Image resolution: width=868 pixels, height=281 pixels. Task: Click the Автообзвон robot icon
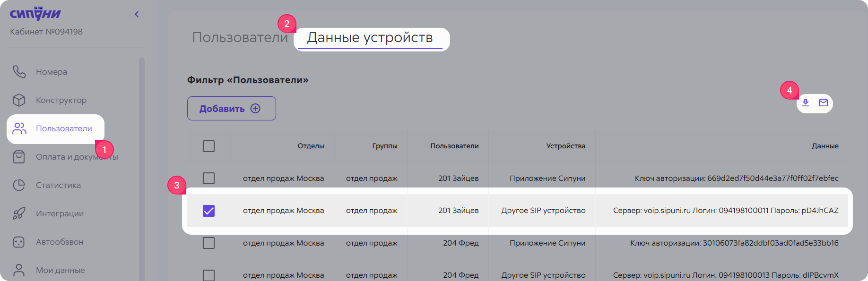click(x=19, y=242)
